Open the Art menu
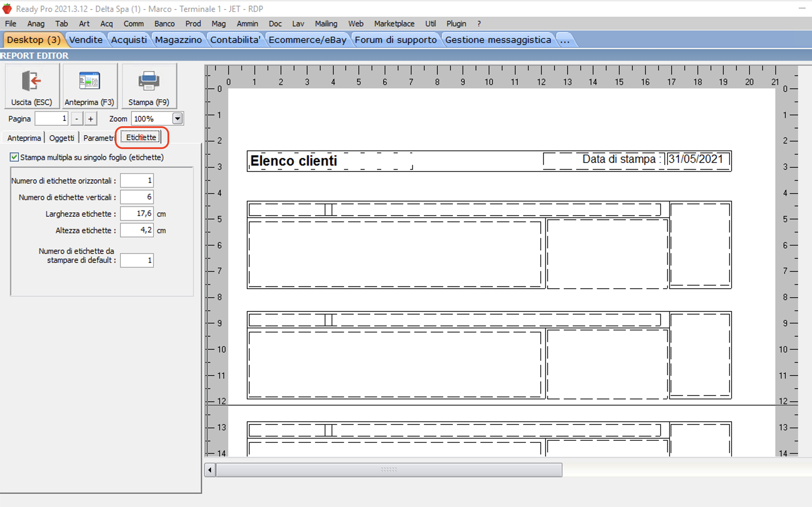 point(84,23)
